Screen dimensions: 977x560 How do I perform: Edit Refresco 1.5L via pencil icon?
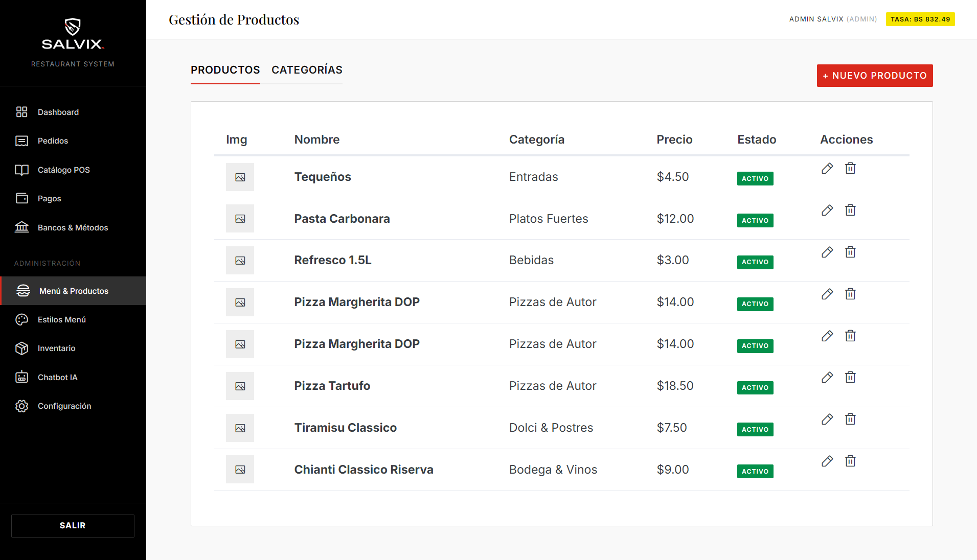click(827, 252)
